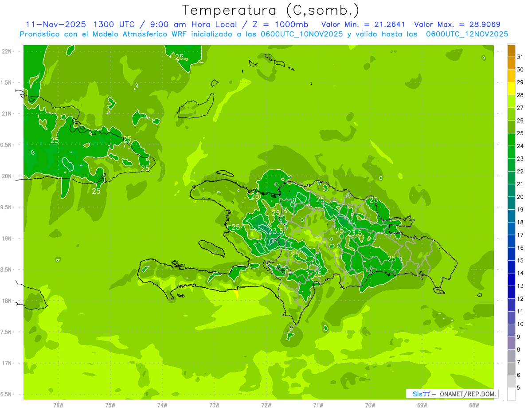Click the "69W" longitude label

coord(422,405)
